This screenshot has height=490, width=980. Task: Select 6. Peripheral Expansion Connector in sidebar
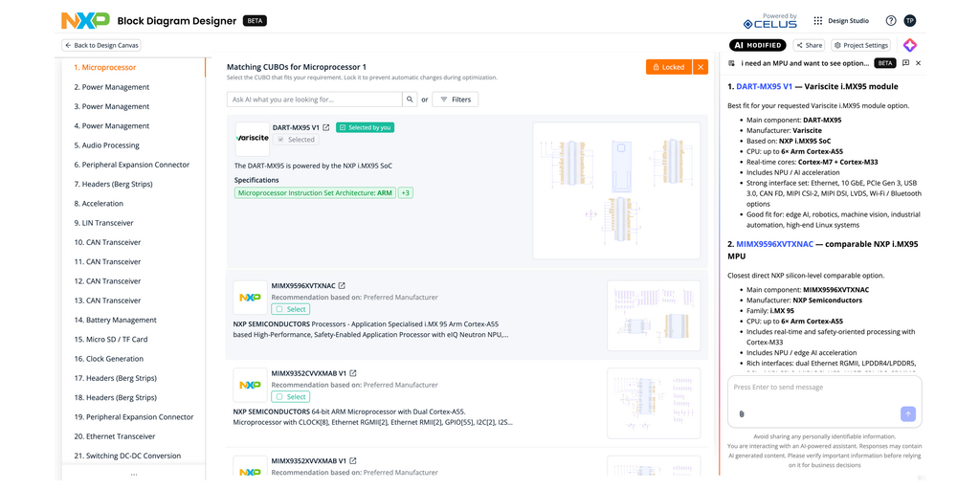134,165
